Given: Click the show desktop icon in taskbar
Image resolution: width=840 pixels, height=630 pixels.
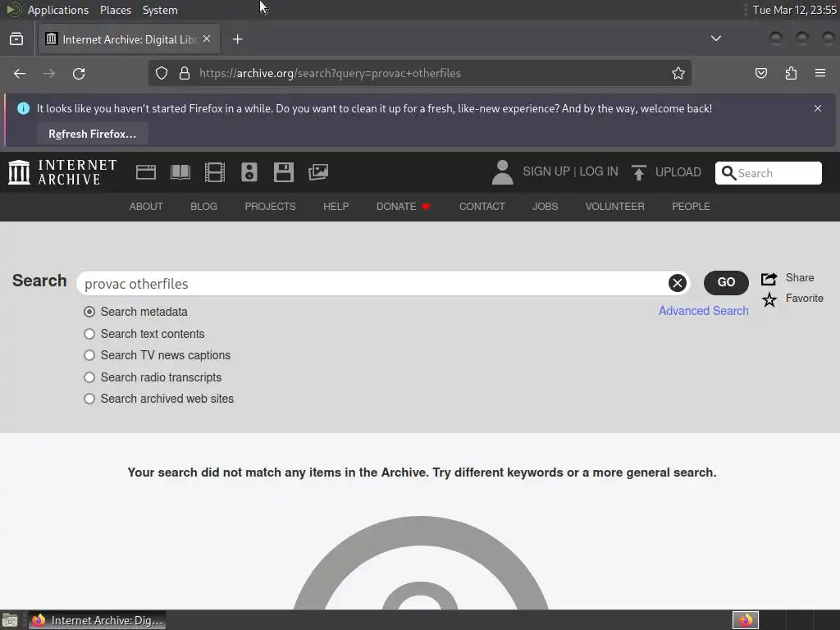Looking at the screenshot, I should pyautogui.click(x=9, y=620).
